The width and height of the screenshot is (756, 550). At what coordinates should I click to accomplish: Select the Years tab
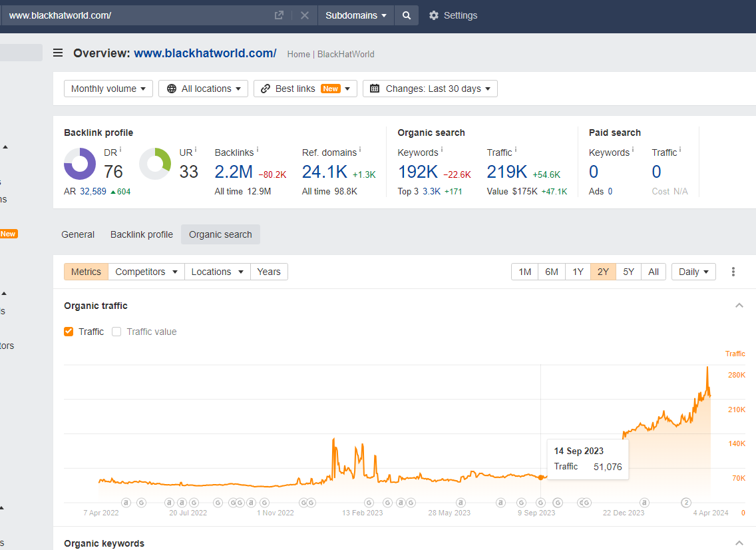269,272
